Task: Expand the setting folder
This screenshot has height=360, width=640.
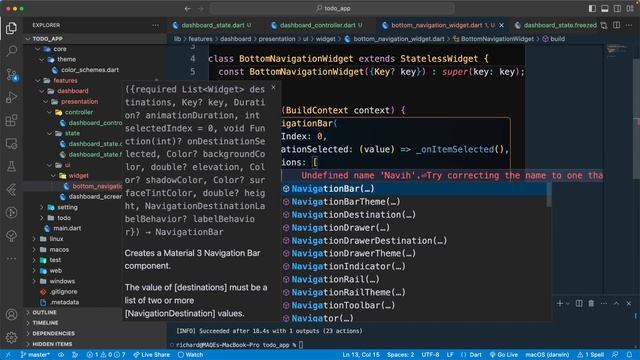Action: point(67,207)
